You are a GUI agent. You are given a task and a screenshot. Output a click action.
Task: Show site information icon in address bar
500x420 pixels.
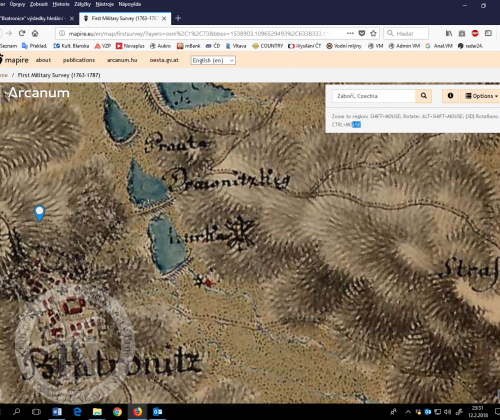(62, 33)
